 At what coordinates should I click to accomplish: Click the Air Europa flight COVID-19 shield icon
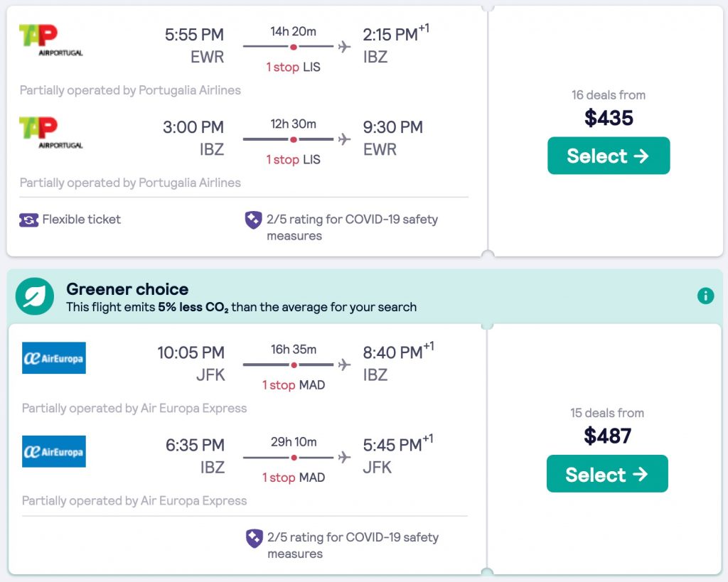point(255,538)
